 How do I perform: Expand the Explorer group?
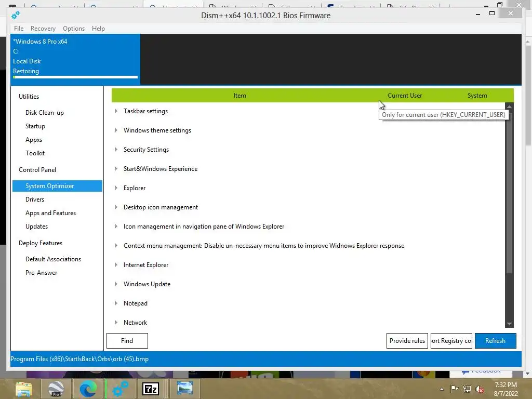(116, 188)
